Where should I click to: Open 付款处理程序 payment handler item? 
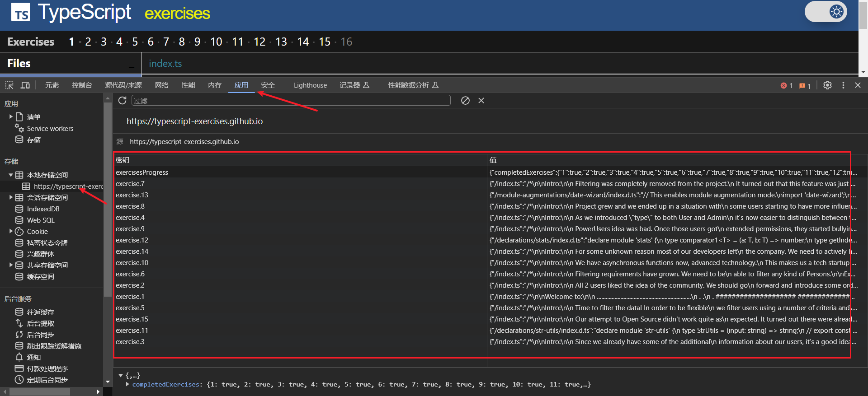47,368
